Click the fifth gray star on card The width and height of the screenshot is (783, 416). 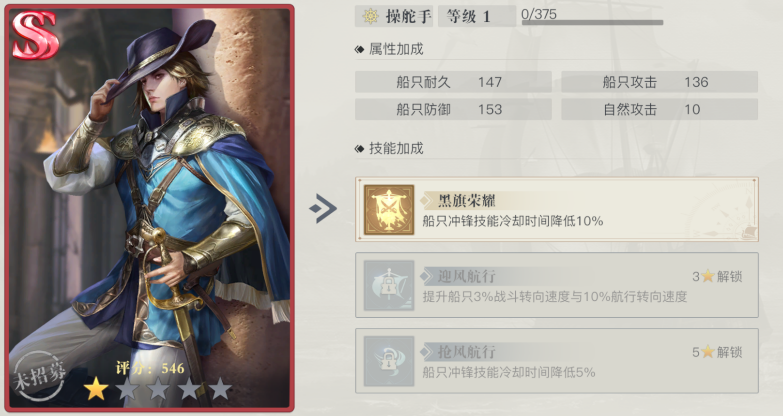pyautogui.click(x=220, y=389)
